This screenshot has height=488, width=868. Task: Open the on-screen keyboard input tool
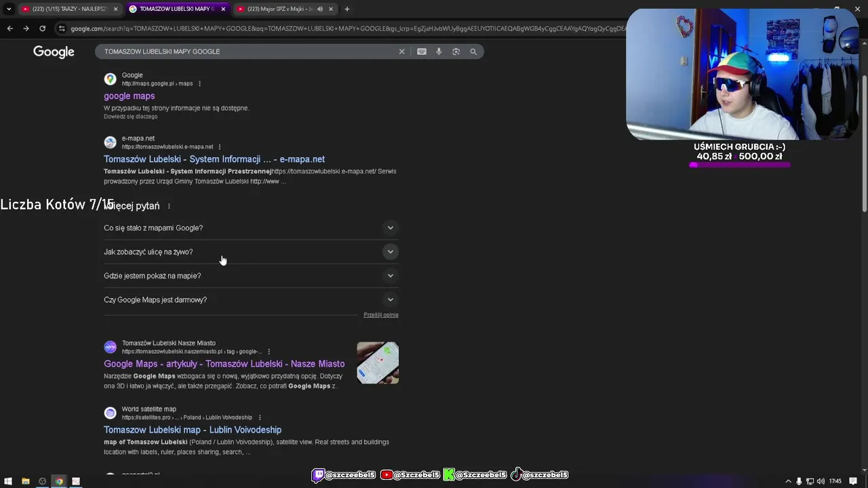pos(422,52)
